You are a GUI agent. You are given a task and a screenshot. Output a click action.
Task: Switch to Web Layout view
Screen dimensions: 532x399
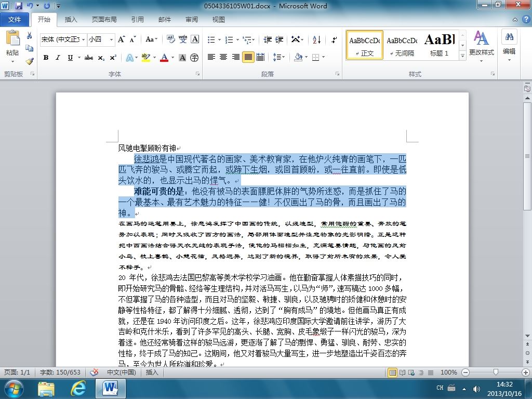point(411,373)
